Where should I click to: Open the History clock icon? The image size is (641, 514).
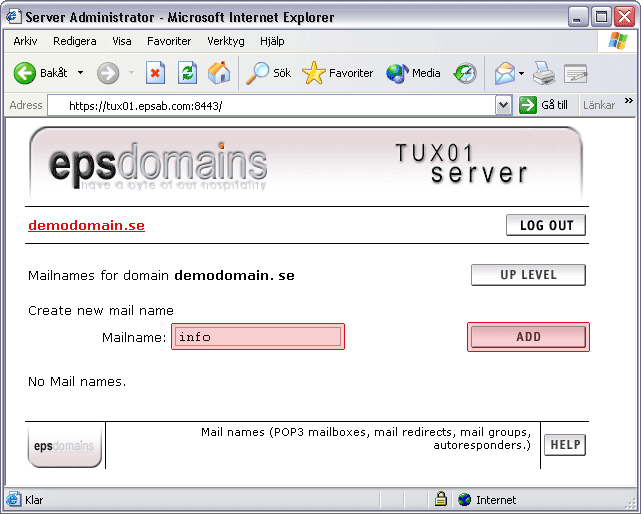pyautogui.click(x=465, y=73)
